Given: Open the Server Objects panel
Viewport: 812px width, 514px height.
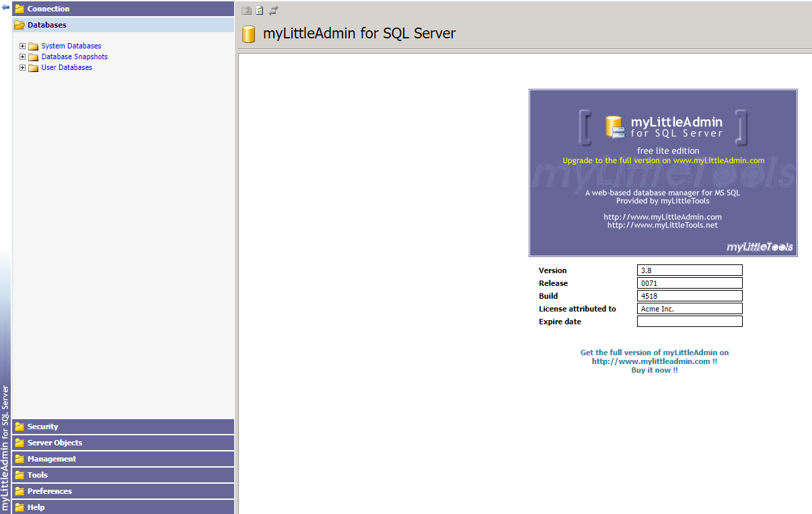Looking at the screenshot, I should (123, 443).
